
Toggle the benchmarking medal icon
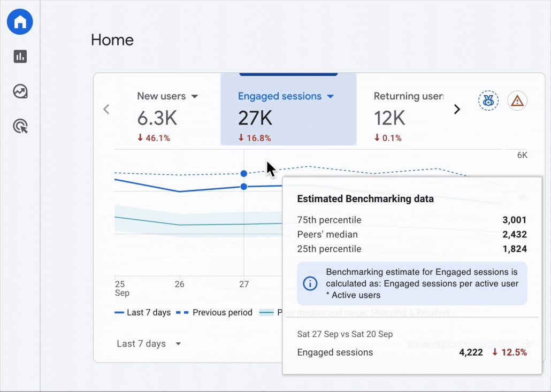tap(488, 101)
